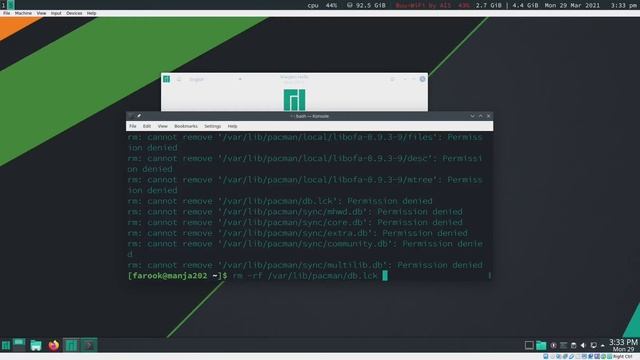Click the large Manjaro logo in Hello window

click(294, 100)
